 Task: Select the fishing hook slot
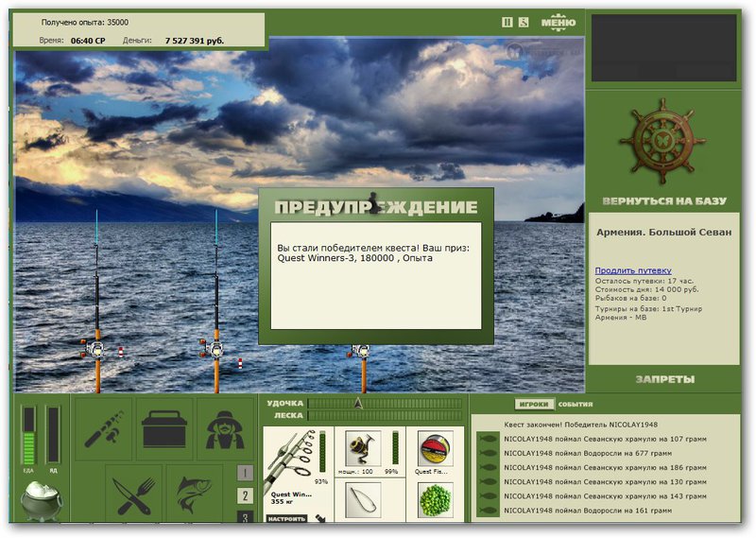[363, 498]
